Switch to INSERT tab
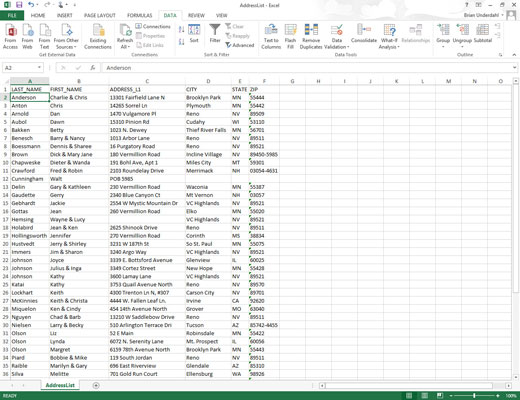 (64, 15)
